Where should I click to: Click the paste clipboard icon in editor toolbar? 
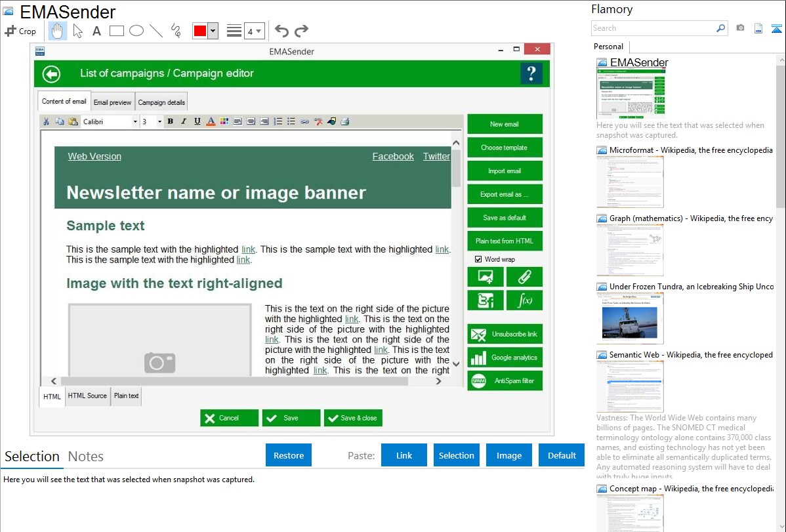(x=73, y=121)
